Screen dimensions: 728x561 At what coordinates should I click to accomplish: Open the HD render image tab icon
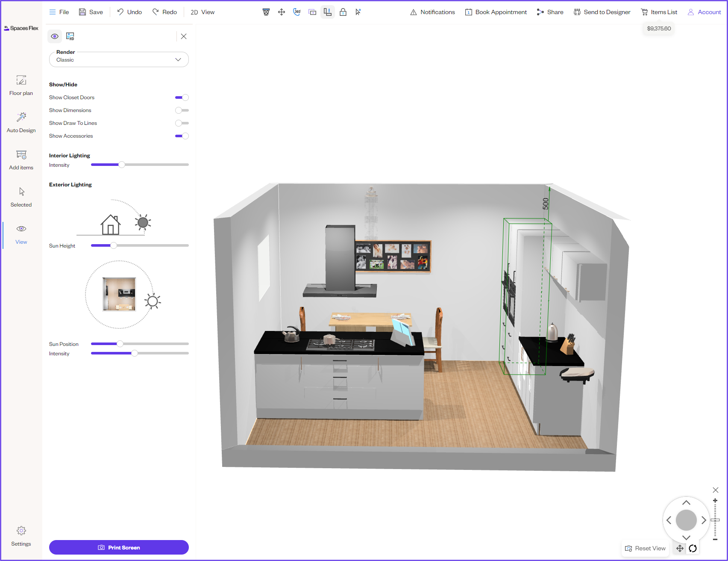[70, 36]
